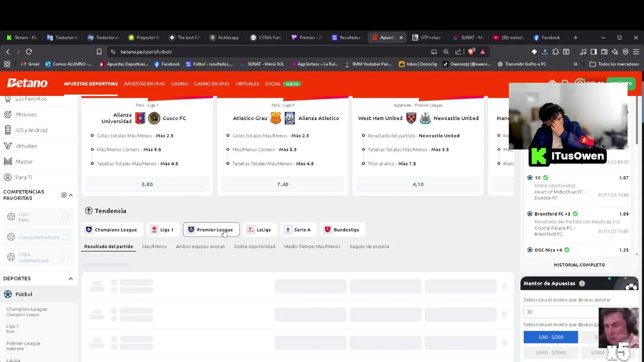The image size is (644, 362).
Task: Collapse Competencias Favoritas section
Action: (x=70, y=195)
